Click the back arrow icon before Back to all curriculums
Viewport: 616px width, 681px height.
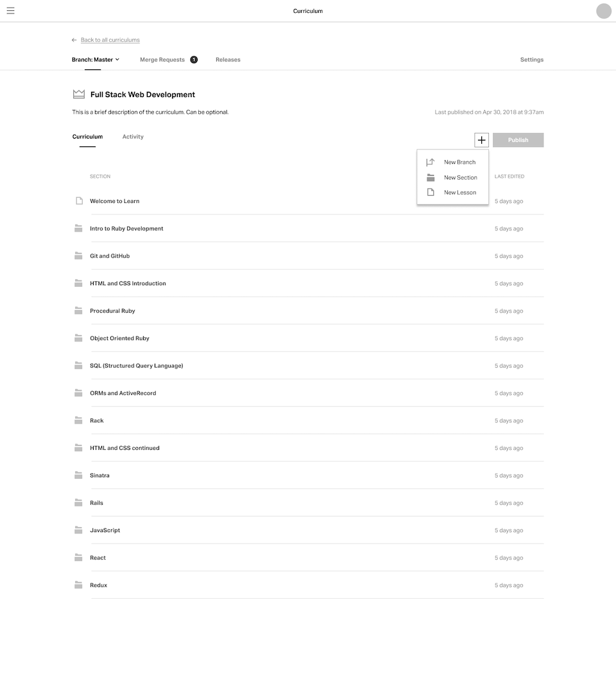[x=74, y=40]
